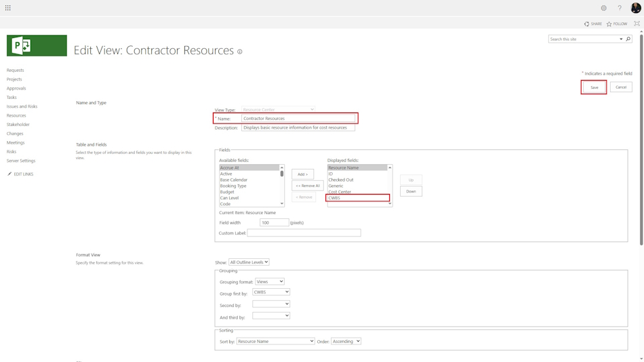Go to the Meetings page link
This screenshot has height=362, width=644.
point(16,142)
